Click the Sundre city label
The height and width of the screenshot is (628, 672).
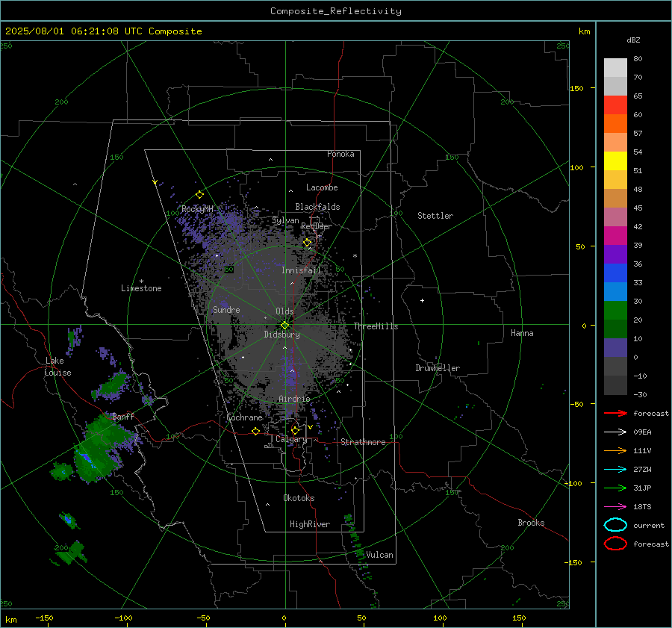[226, 309]
